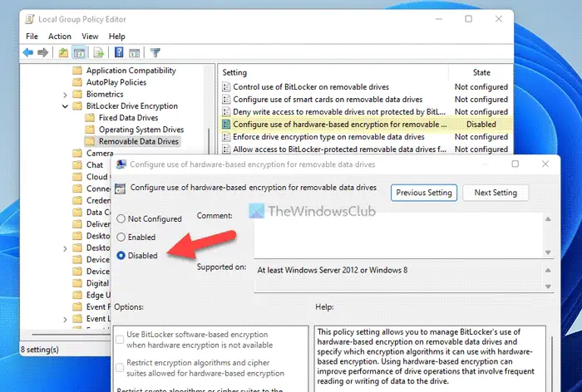Check Restrict encryption algorithms and cipher suites
This screenshot has width=582, height=392.
[x=120, y=368]
